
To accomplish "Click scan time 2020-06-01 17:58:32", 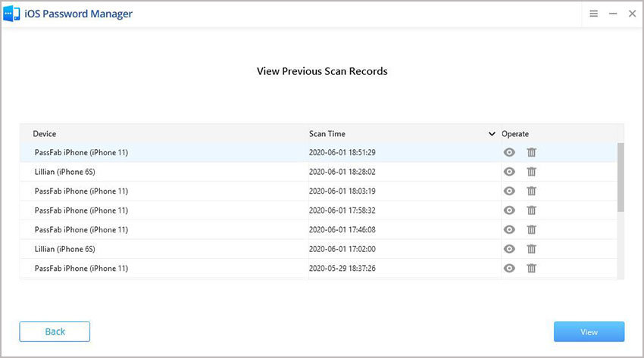I will coord(342,210).
